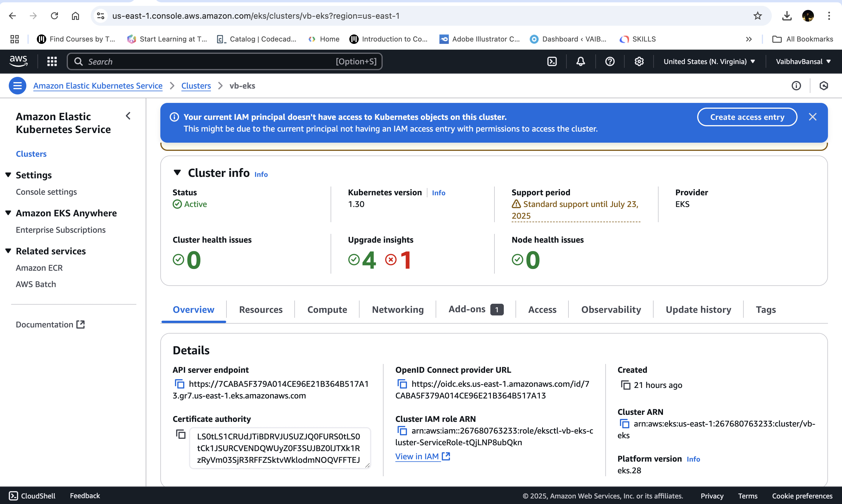This screenshot has width=842, height=504.
Task: Copy the API server endpoint
Action: click(x=179, y=384)
